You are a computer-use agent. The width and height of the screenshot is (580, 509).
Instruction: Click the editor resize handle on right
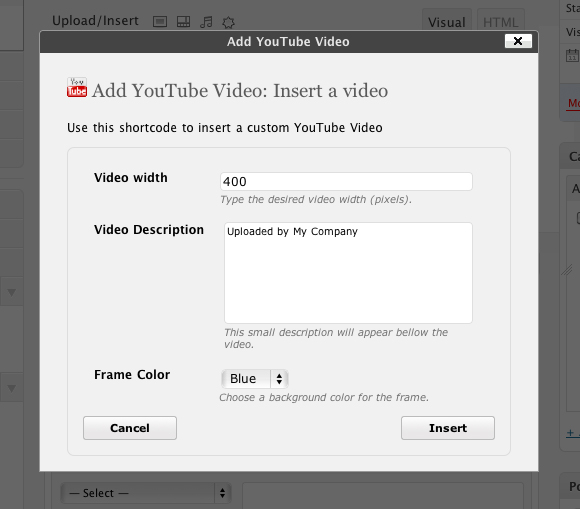coord(567,270)
